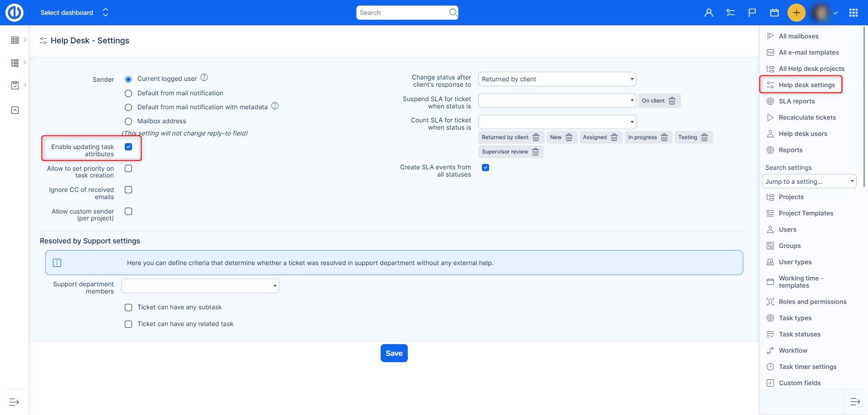Click the Easy Redmine logo icon
Screen dimensions: 868x415
(14, 13)
